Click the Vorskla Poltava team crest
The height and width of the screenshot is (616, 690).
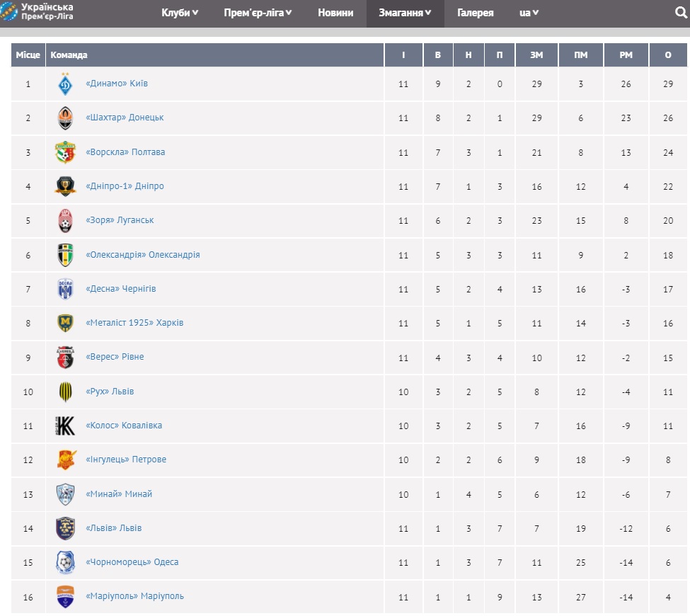pos(65,152)
